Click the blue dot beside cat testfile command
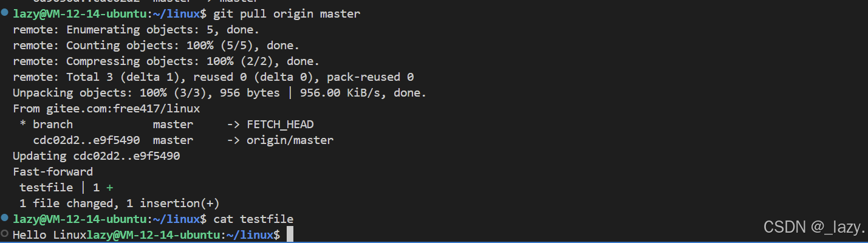The image size is (868, 243). pyautogui.click(x=5, y=218)
